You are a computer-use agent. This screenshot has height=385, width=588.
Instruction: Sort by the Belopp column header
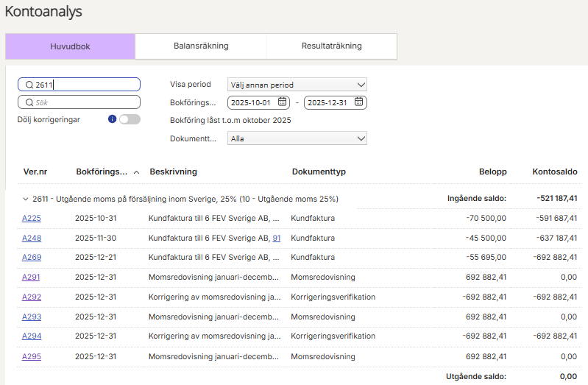click(493, 172)
